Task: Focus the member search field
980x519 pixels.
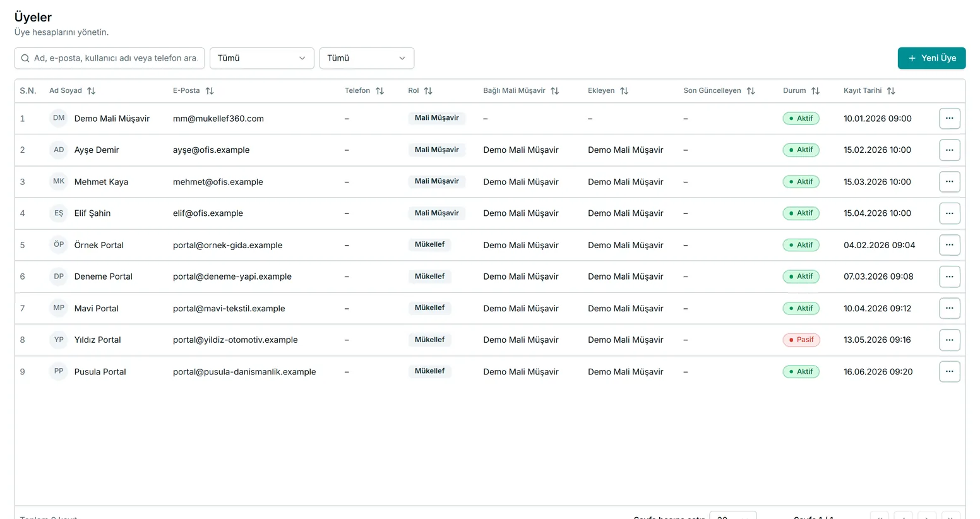Action: pos(110,58)
